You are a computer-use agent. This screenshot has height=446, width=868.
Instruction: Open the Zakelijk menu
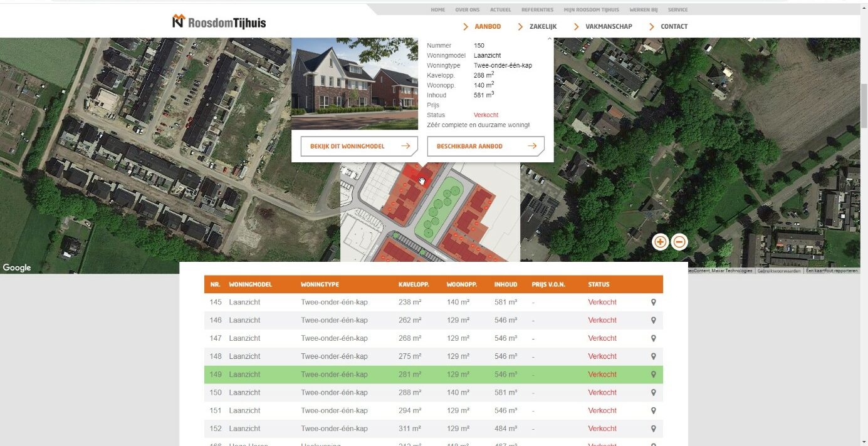coord(542,26)
